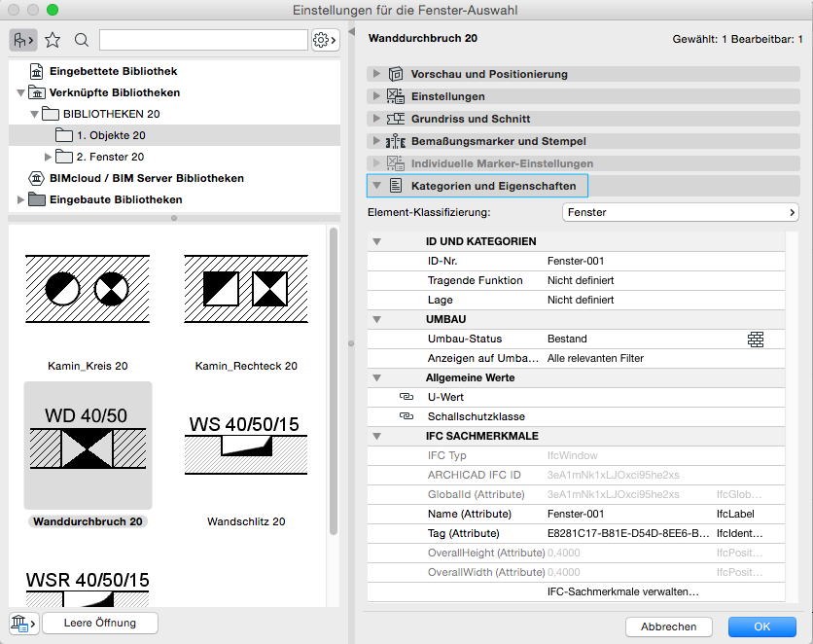The width and height of the screenshot is (813, 644).
Task: Click Name (Attribute) value Fenster-001
Action: (576, 514)
